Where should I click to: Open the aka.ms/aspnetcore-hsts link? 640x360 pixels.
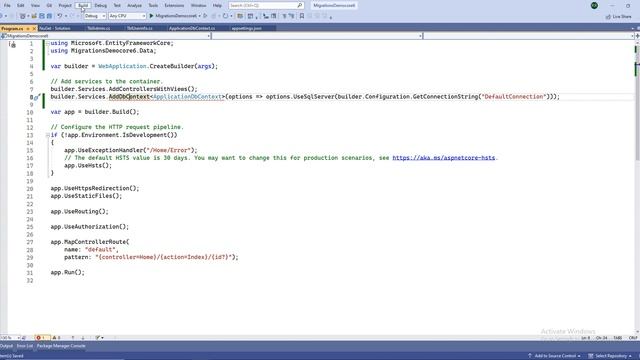[444, 158]
